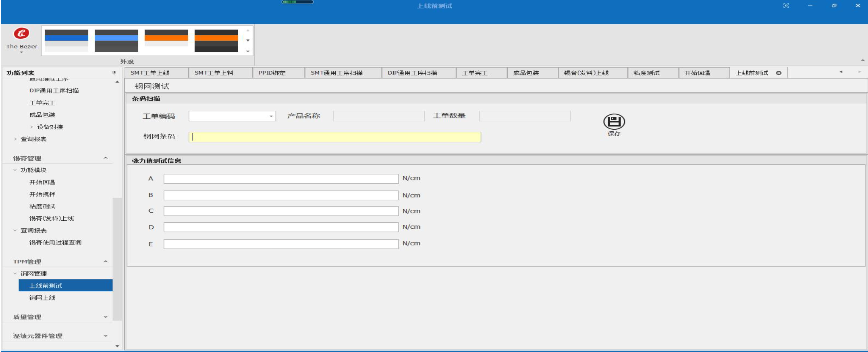Collapse the 锡膏管理 section
The height and width of the screenshot is (352, 868).
[x=106, y=158]
